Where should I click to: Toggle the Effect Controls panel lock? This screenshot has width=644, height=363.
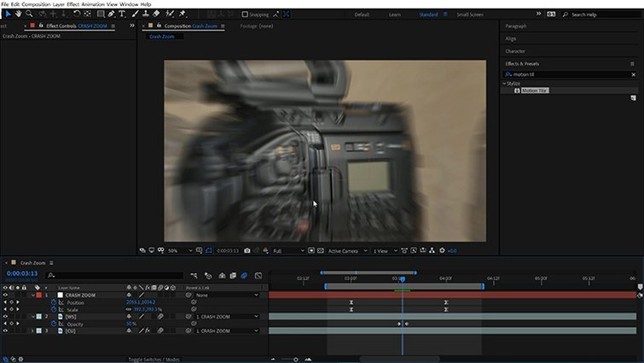[x=41, y=26]
